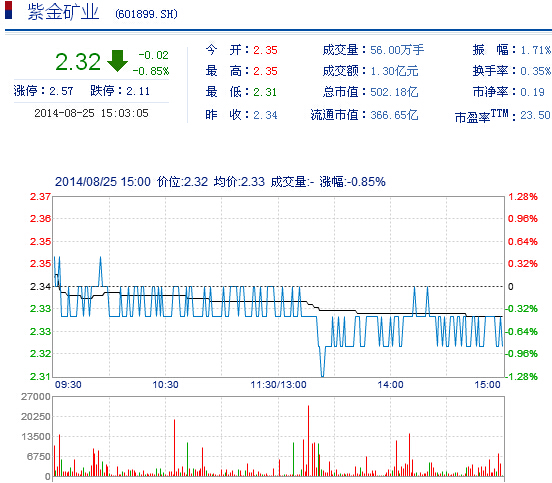552x483 pixels.
Task: Click the 2.34 baseline price axis label
Action: pos(40,287)
